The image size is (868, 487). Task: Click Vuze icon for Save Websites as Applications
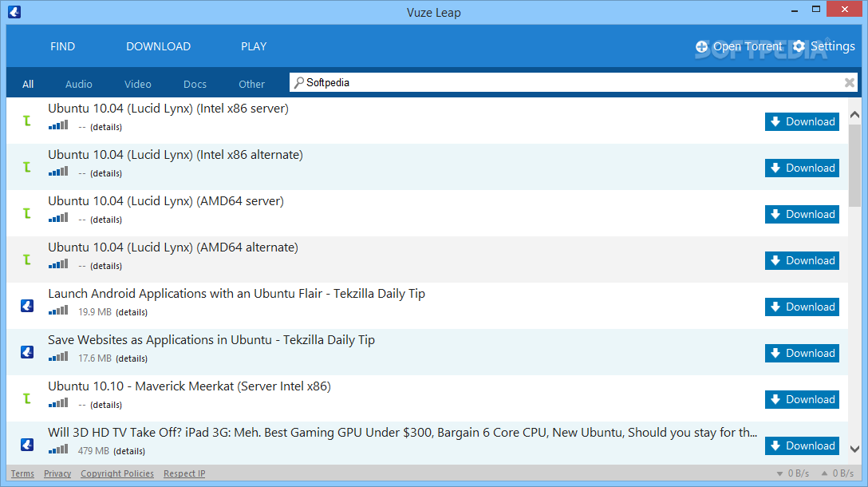(27, 352)
